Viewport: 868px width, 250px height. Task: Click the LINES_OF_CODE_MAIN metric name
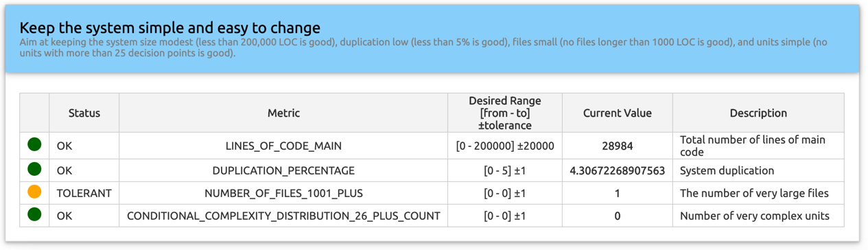(283, 146)
